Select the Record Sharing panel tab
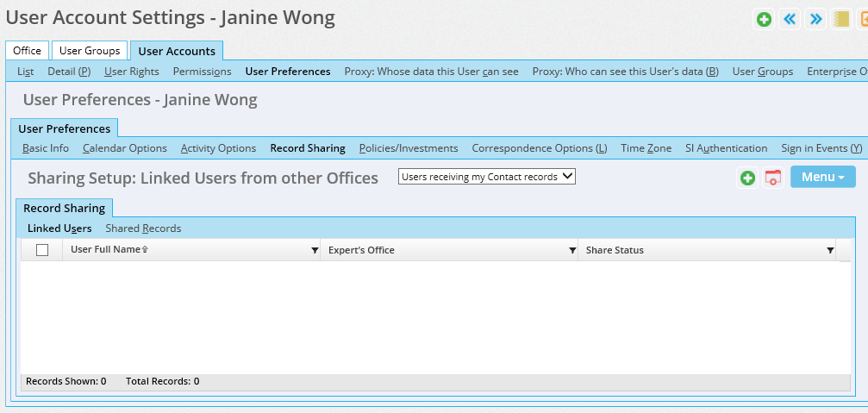Viewport: 868px width, 413px height. click(64, 208)
